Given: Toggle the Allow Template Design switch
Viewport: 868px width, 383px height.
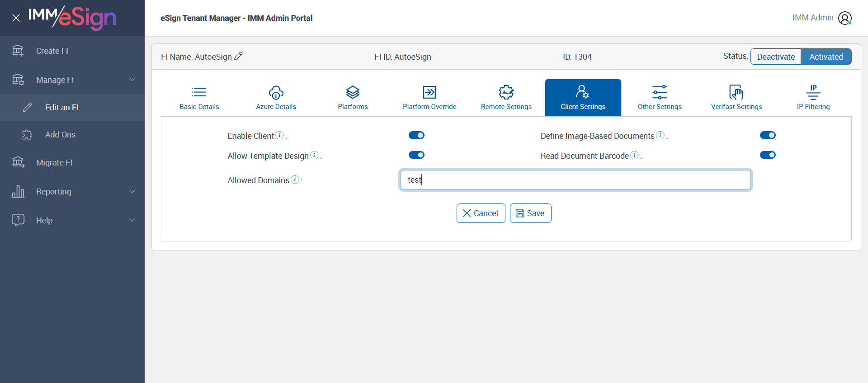Looking at the screenshot, I should point(416,155).
